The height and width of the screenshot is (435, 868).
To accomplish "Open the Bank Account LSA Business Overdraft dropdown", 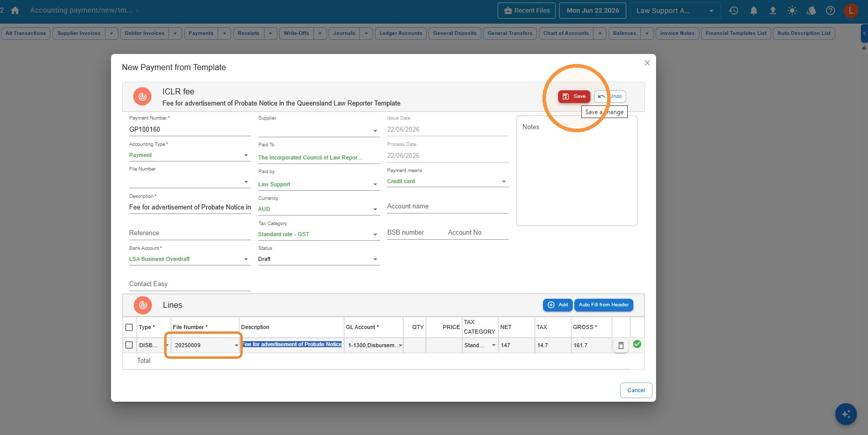I will [x=246, y=259].
